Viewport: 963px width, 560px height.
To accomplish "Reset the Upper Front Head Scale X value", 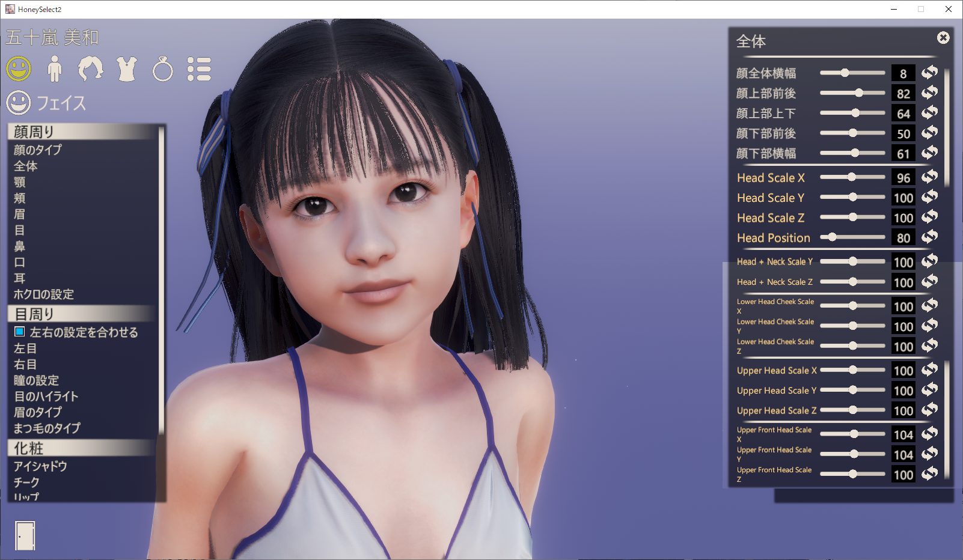I will tap(930, 434).
